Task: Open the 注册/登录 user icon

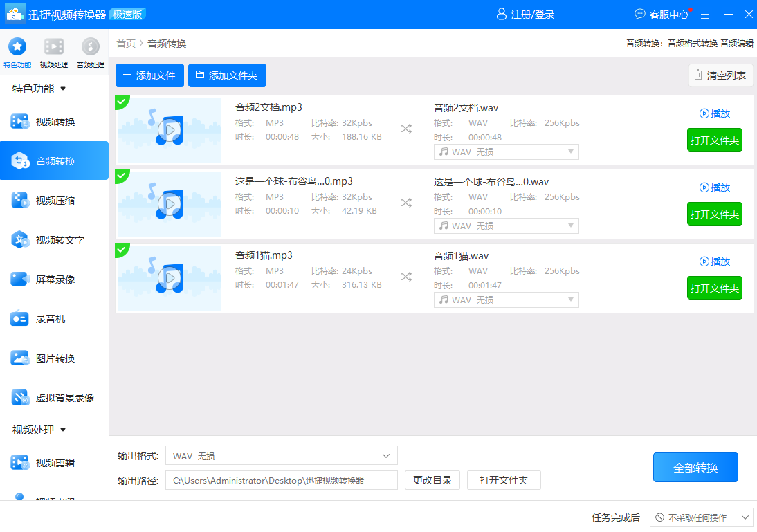Action: coord(502,15)
